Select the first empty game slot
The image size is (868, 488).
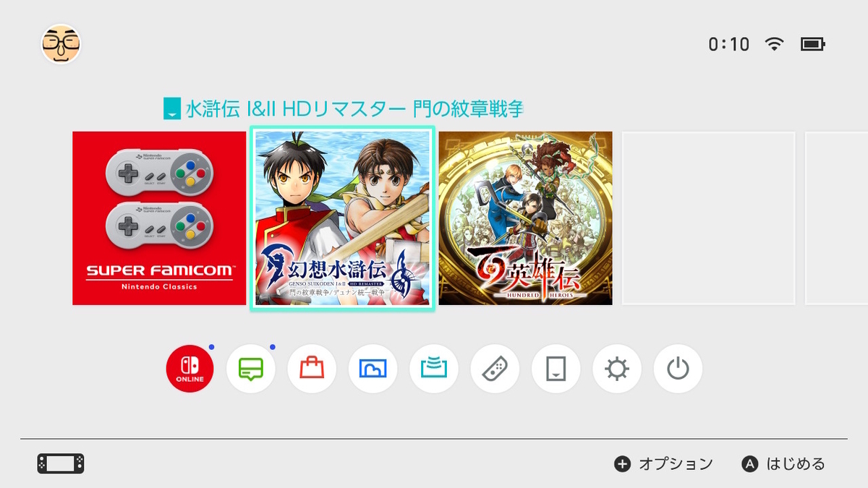[x=709, y=218]
